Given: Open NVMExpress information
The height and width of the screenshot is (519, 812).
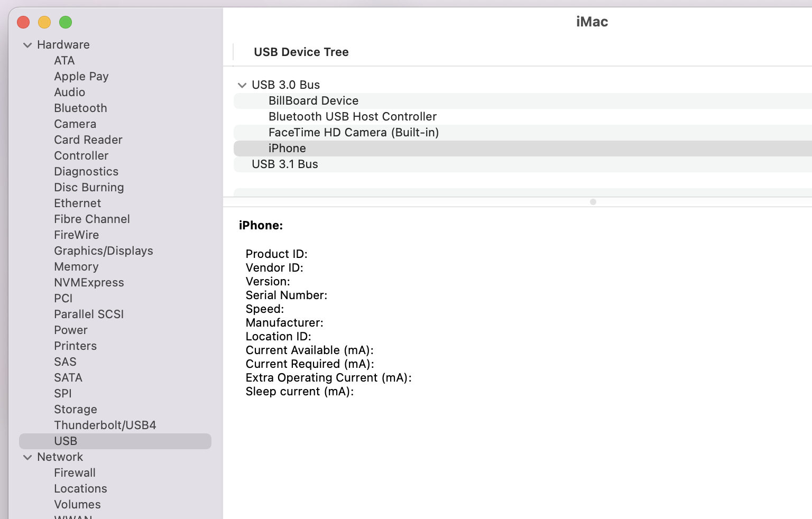Looking at the screenshot, I should (89, 283).
